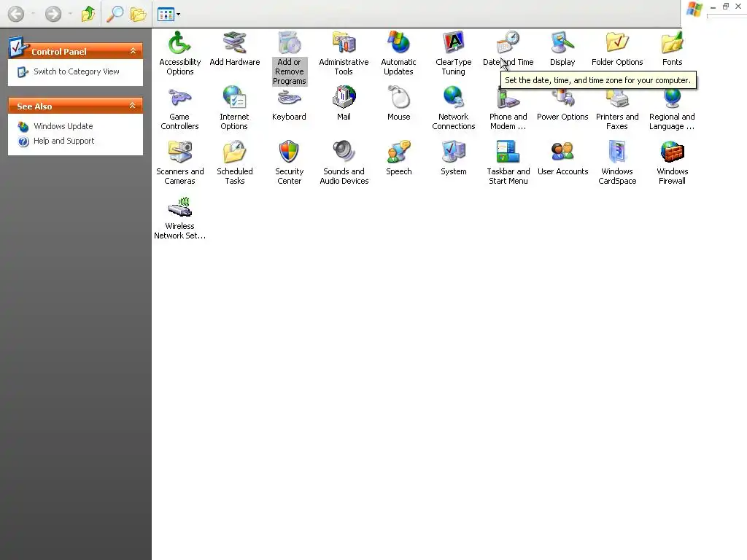The width and height of the screenshot is (747, 560).
Task: Open User Accounts icon
Action: (x=562, y=158)
